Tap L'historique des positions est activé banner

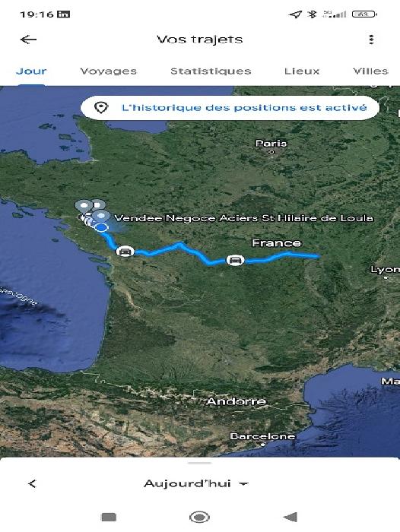click(x=230, y=108)
